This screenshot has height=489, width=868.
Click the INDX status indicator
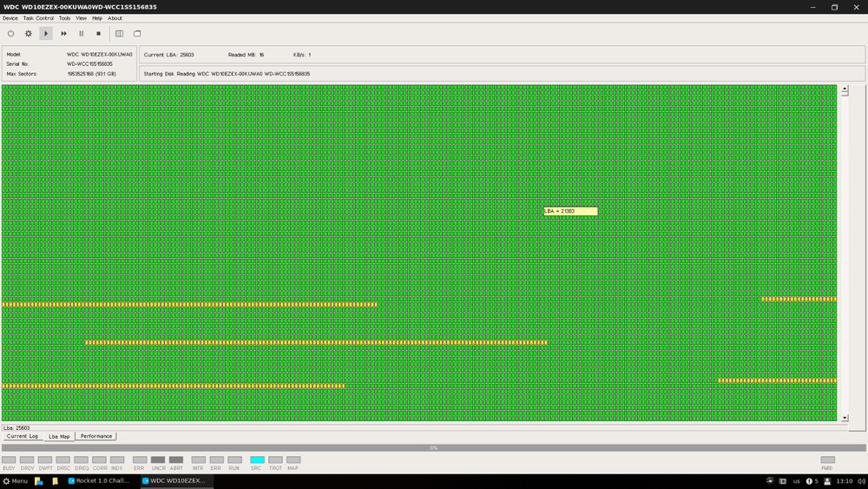coord(117,459)
